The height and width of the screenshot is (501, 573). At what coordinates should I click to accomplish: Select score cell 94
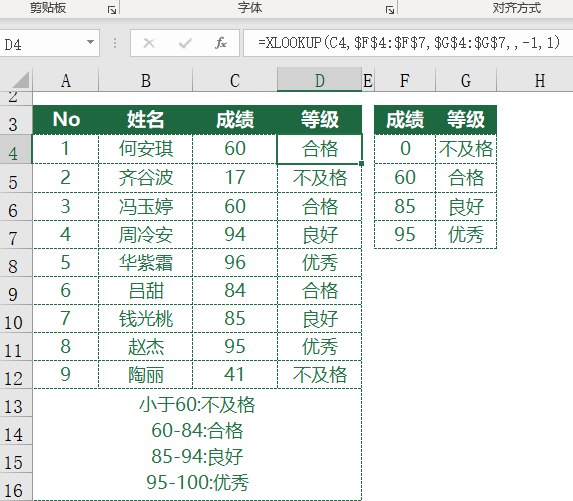[235, 235]
